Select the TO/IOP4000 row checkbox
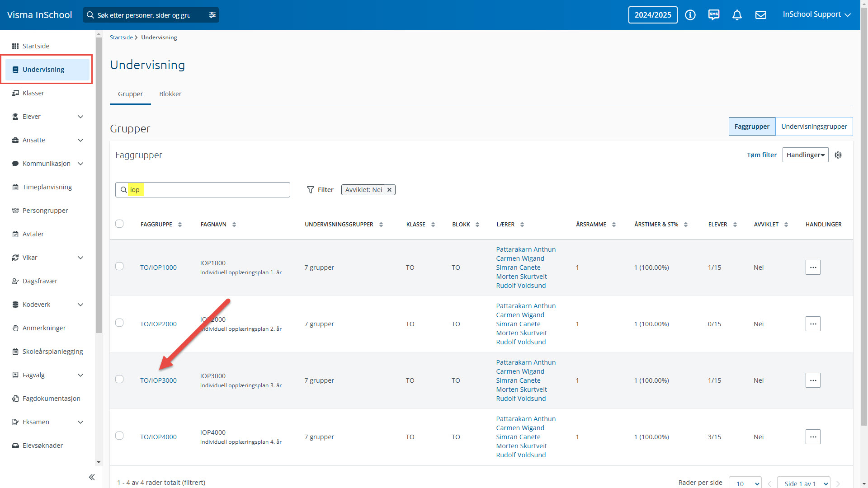This screenshot has height=488, width=868. pyautogui.click(x=119, y=436)
